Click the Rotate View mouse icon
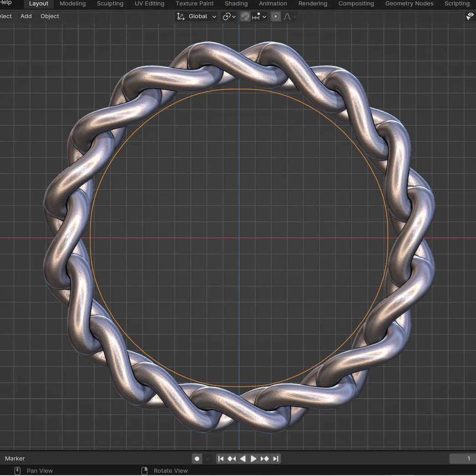Image resolution: width=476 pixels, height=476 pixels. (145, 471)
